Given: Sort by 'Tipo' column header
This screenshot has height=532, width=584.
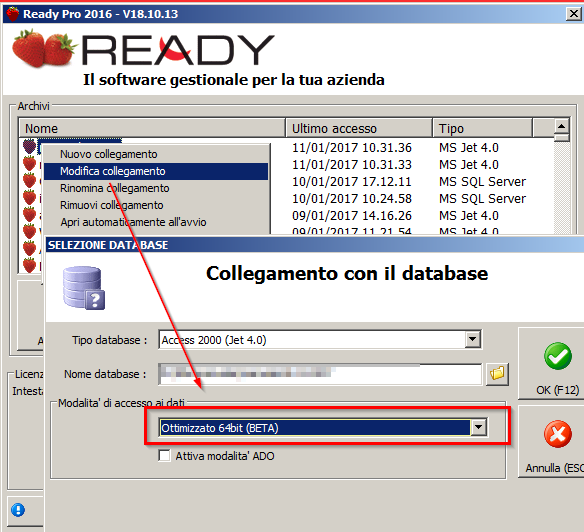Looking at the screenshot, I should (x=482, y=128).
